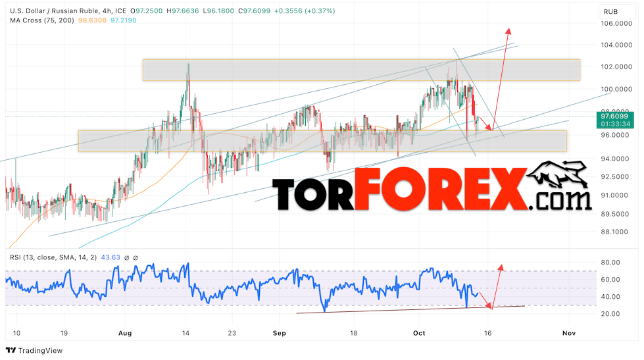Click 92.5000 on the price axis
Viewport: 644px width, 360px height.
pyautogui.click(x=615, y=177)
